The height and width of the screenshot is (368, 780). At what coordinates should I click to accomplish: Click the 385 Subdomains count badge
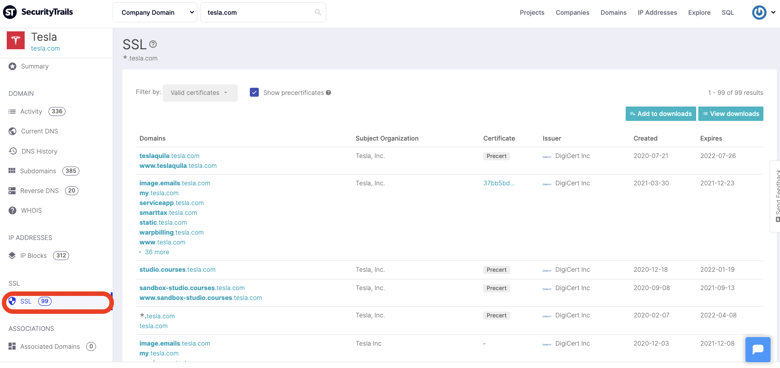pyautogui.click(x=71, y=171)
